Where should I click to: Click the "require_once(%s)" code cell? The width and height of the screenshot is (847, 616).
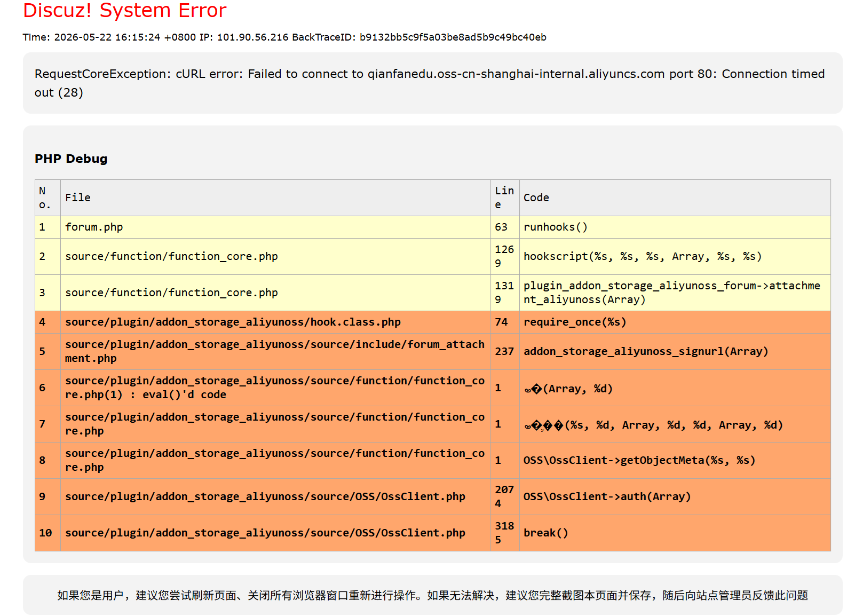coord(675,322)
